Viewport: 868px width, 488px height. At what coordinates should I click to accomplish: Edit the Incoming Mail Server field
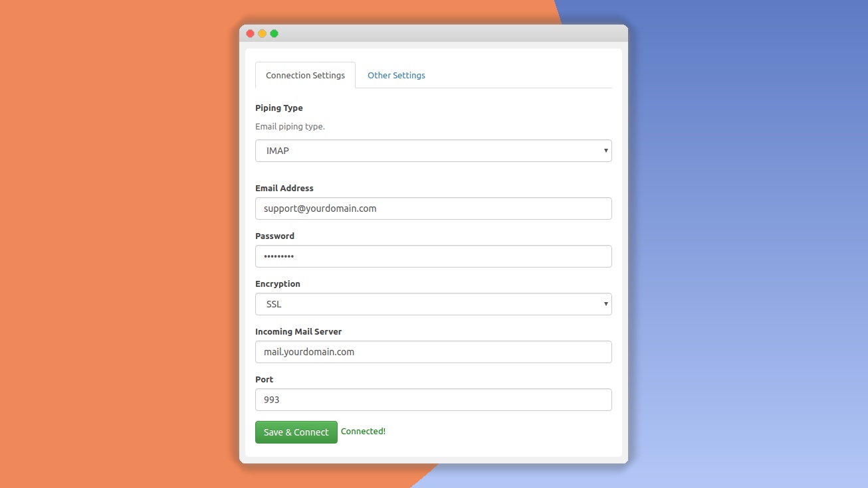tap(433, 352)
